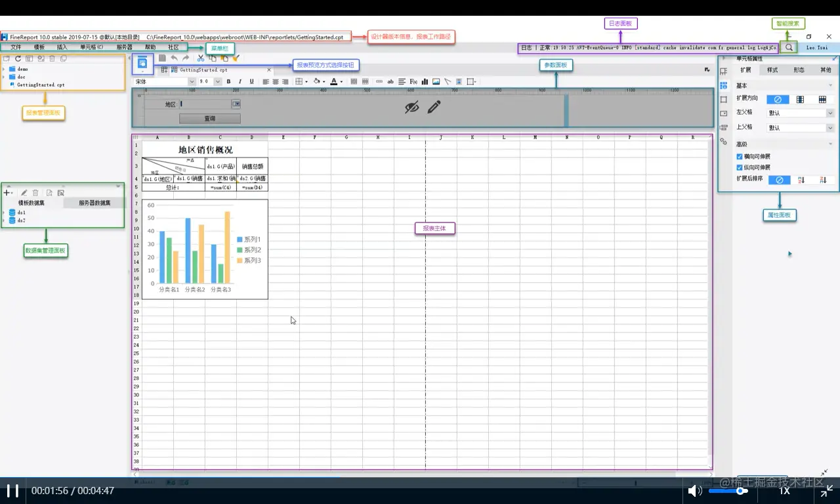This screenshot has height=504, width=840.
Task: Expand the ds2 dataset node
Action: pos(4,220)
